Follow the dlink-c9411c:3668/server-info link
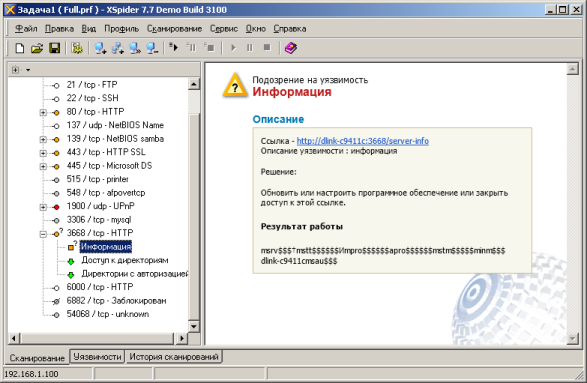Screen dimensions: 587x383 363,141
